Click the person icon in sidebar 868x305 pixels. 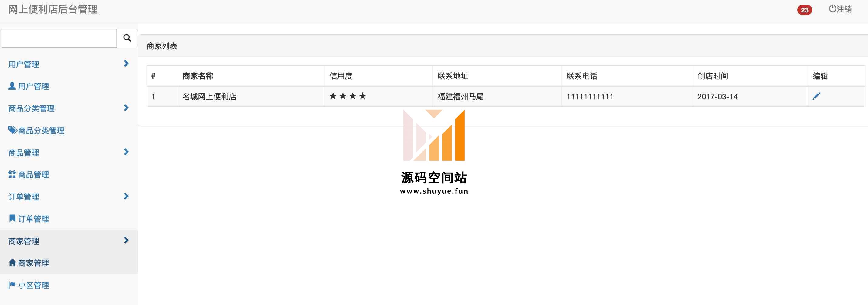point(12,86)
